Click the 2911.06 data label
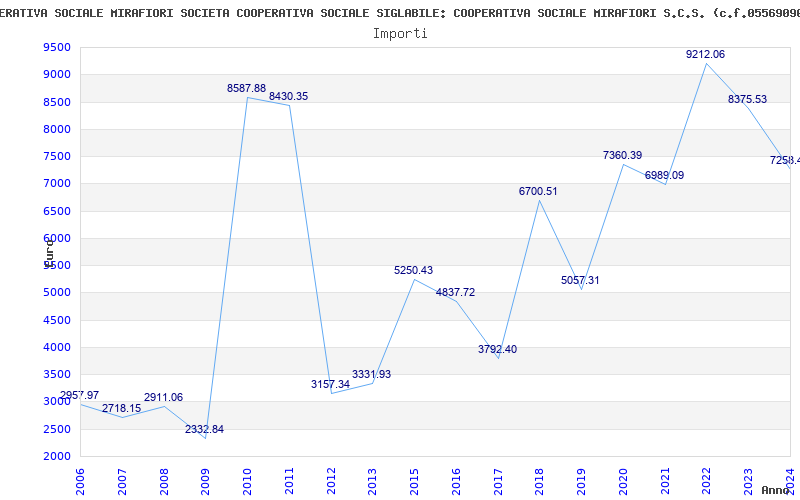 163,397
